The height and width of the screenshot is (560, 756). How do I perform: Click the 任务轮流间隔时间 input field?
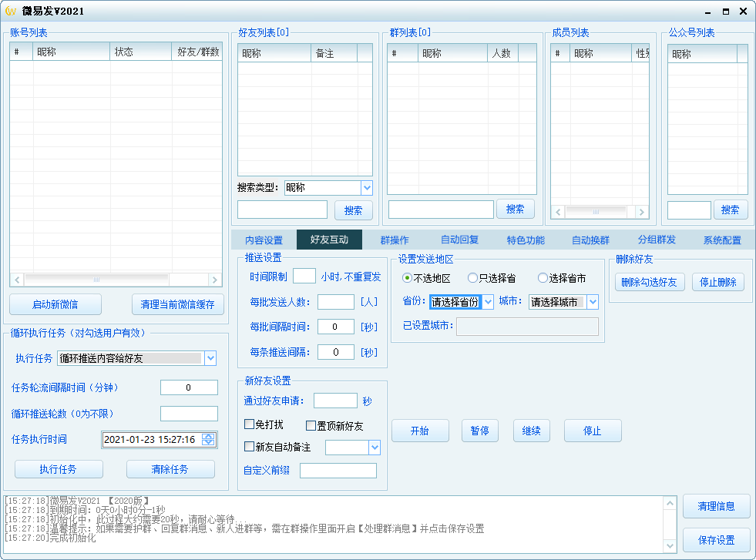click(x=189, y=387)
